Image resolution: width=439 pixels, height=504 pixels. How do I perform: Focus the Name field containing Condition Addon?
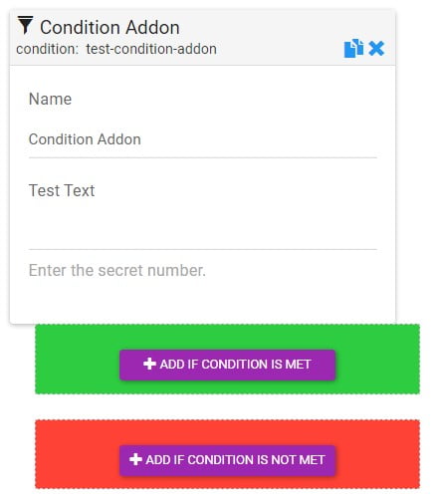(203, 139)
